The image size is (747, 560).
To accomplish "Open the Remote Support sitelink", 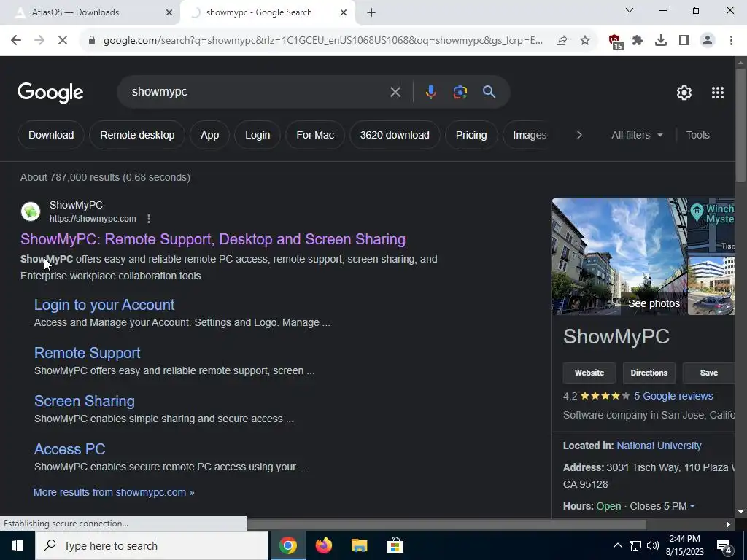I will [88, 353].
